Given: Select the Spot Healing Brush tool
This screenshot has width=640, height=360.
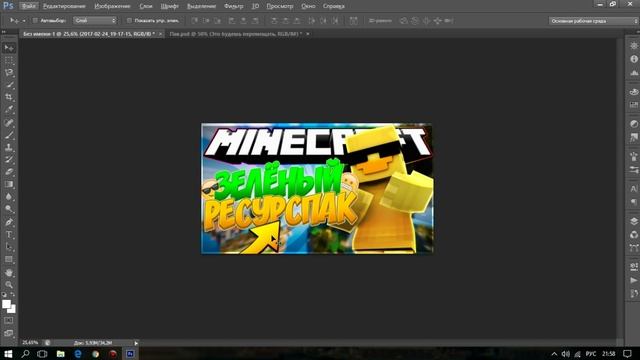Looking at the screenshot, I should pyautogui.click(x=9, y=122).
